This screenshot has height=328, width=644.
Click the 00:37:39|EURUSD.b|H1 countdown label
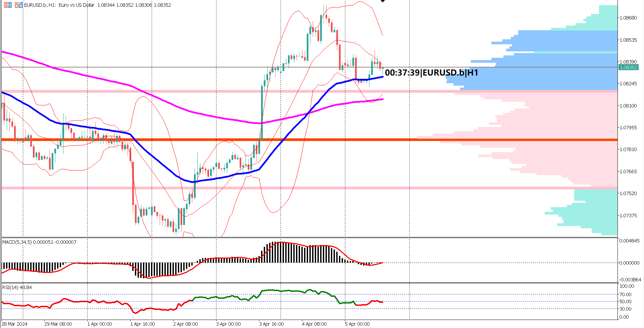pos(431,72)
